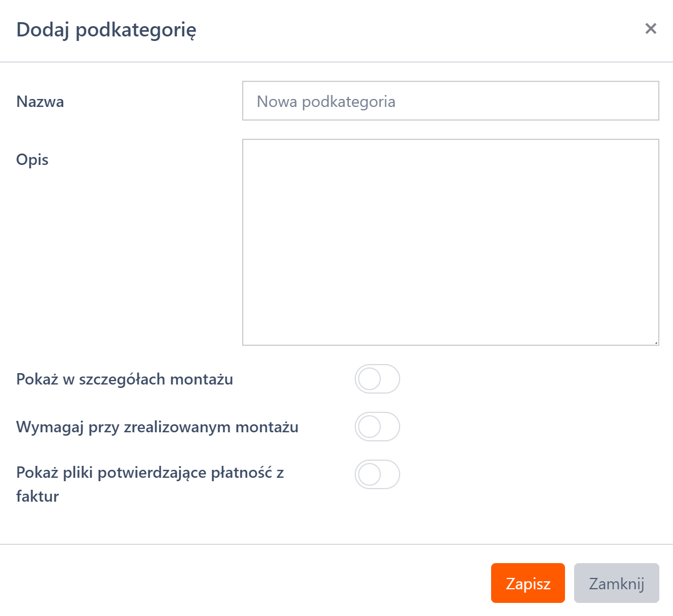Grab the Opis textarea resize handle
673x616 pixels.
[x=656, y=342]
